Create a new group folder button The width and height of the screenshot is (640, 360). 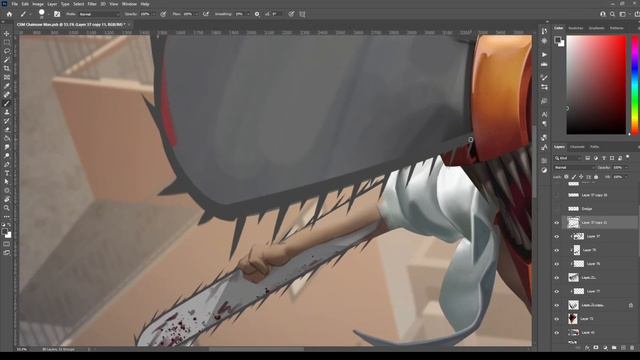click(x=614, y=348)
